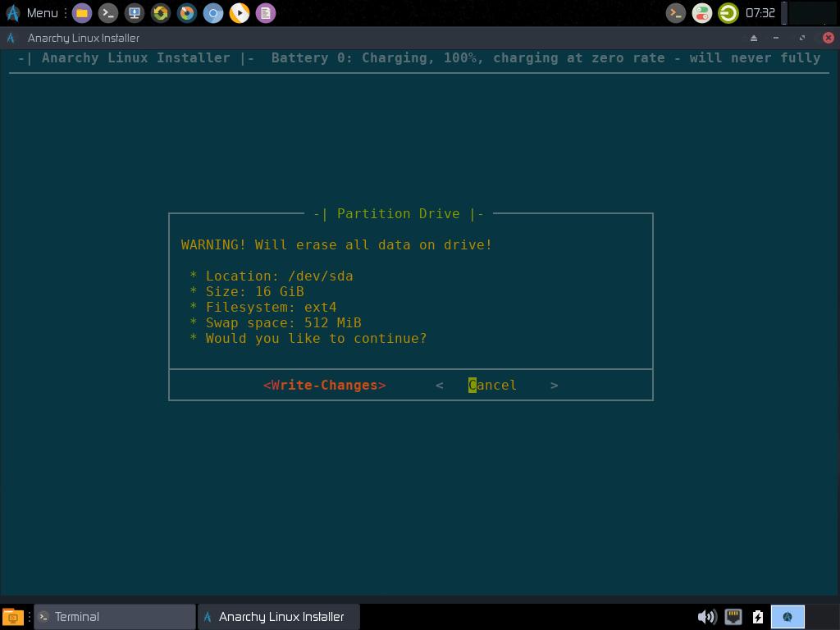The width and height of the screenshot is (840, 630).
Task: Open the purple text document editor icon
Action: click(x=266, y=13)
